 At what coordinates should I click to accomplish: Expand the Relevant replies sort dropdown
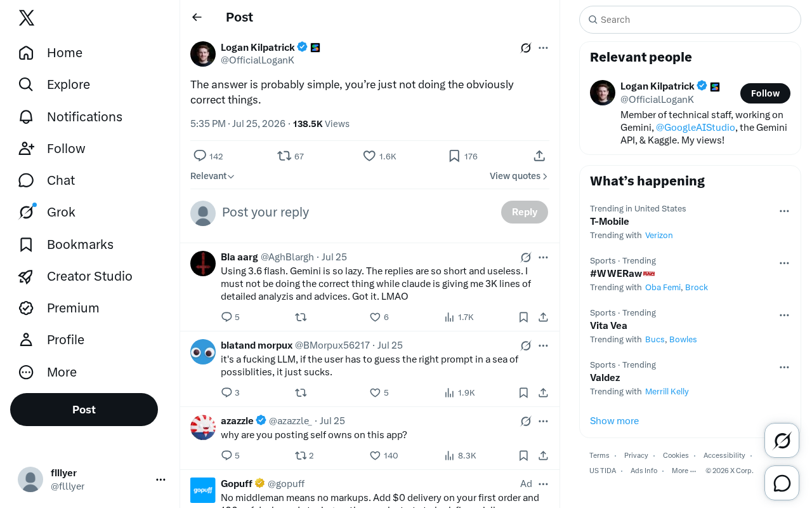point(213,176)
